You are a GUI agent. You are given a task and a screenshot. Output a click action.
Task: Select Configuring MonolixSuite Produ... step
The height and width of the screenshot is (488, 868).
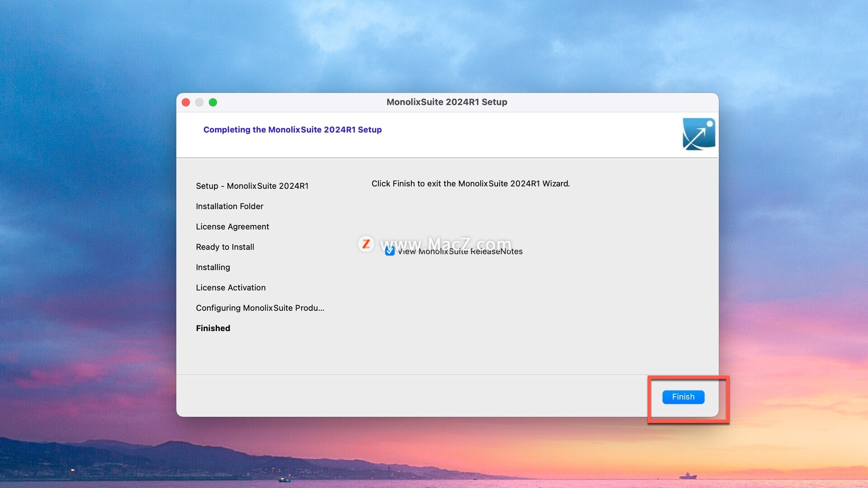(260, 308)
